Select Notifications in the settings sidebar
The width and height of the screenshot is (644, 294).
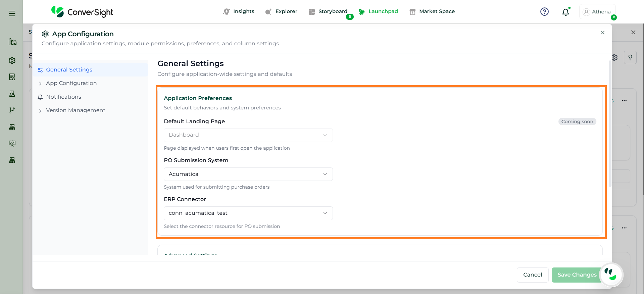63,97
